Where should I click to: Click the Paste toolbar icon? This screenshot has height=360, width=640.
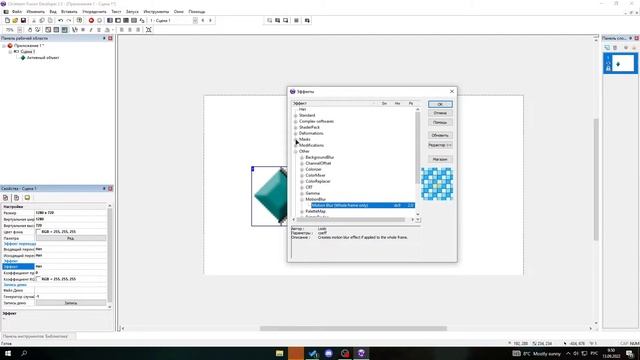(50, 20)
